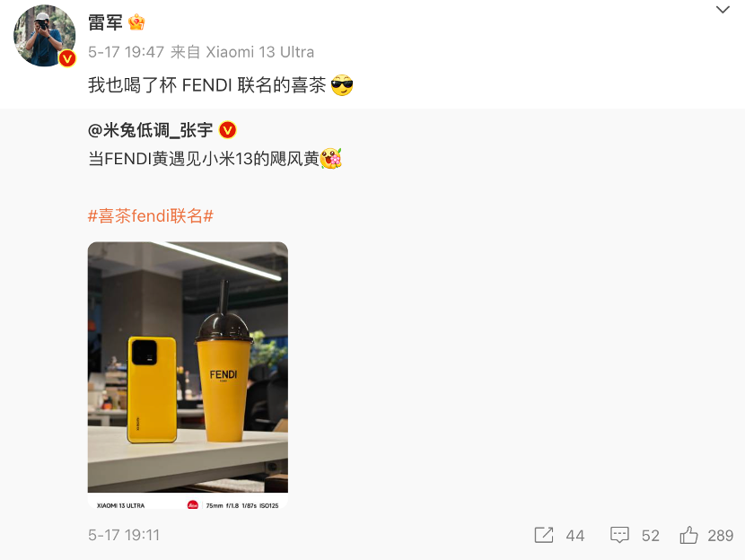Click the 雷军 username
Screen dimensions: 745x560
pos(106,22)
